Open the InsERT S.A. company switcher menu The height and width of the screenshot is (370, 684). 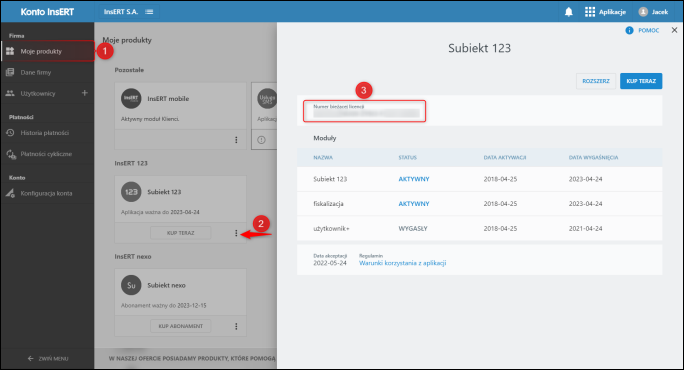coord(149,12)
